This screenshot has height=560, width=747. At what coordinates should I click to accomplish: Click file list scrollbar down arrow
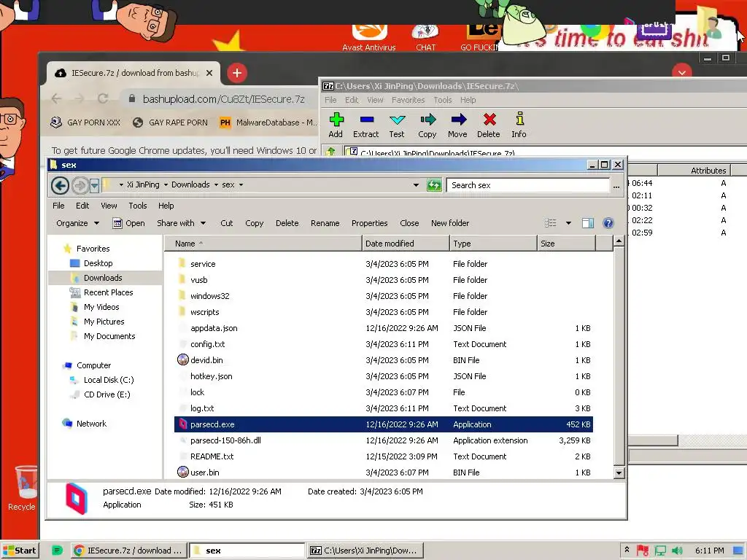pos(619,472)
